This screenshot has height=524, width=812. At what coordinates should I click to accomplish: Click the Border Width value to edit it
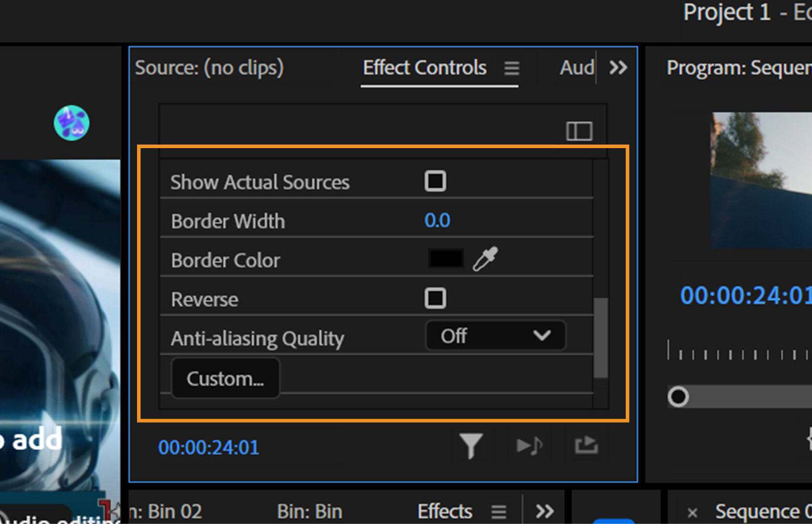coord(437,220)
